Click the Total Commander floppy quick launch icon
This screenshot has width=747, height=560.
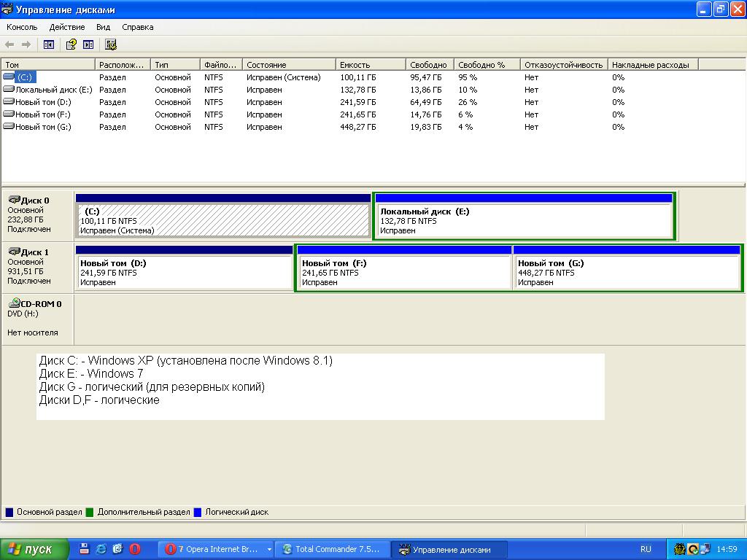click(84, 549)
